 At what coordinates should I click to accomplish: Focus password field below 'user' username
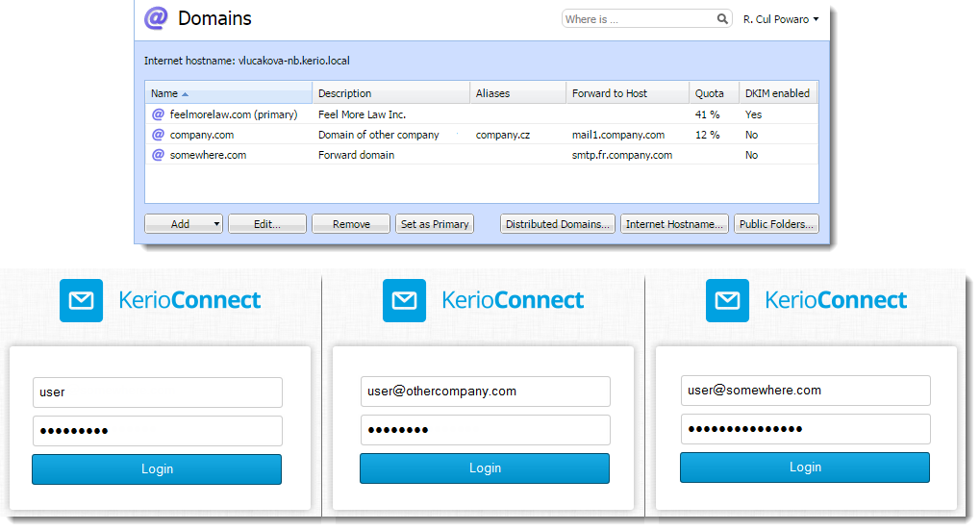pyautogui.click(x=158, y=431)
